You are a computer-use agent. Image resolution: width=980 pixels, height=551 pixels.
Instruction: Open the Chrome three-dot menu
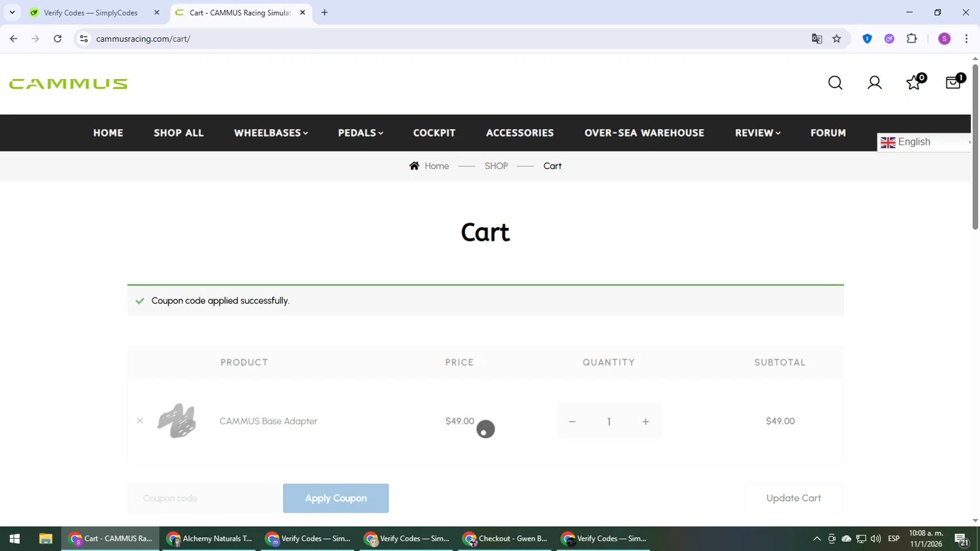966,39
